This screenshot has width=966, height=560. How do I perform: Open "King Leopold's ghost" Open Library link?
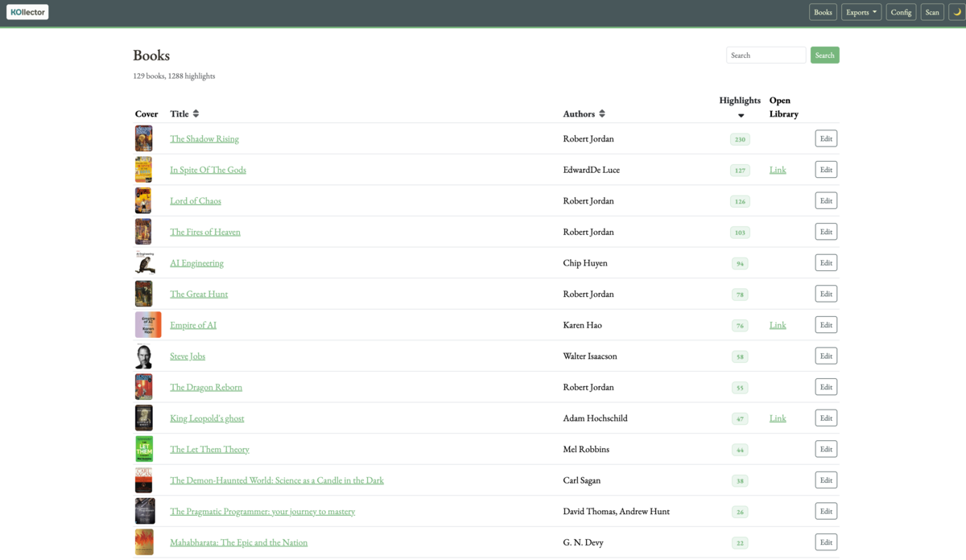coord(777,418)
